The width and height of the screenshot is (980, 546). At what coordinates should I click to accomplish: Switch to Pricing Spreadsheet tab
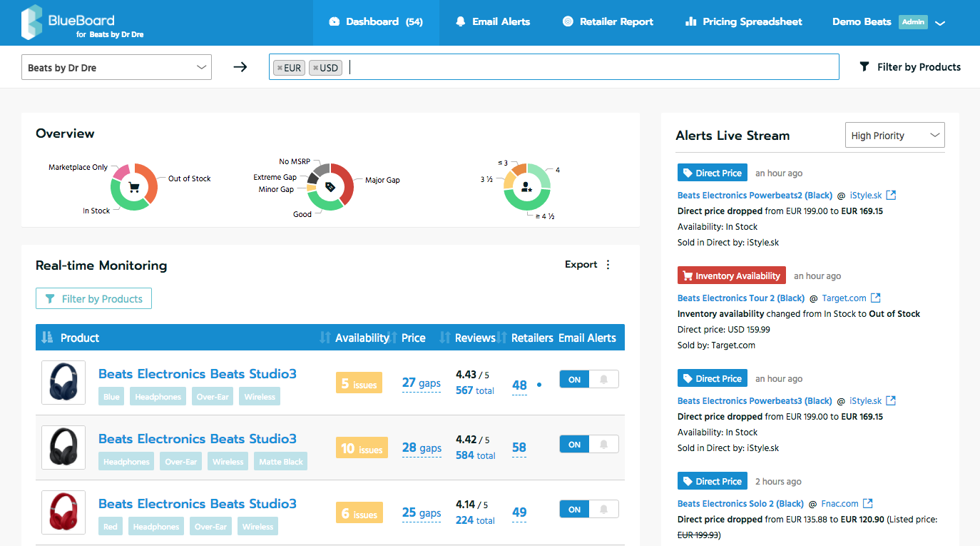[x=744, y=22]
